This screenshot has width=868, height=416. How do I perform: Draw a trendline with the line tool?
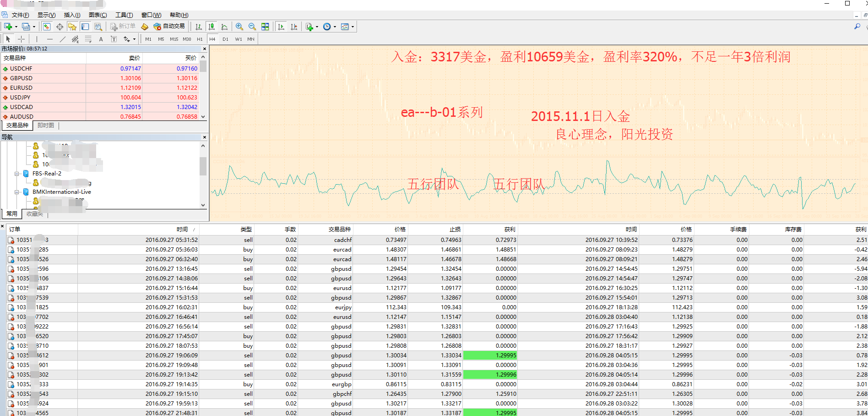63,39
